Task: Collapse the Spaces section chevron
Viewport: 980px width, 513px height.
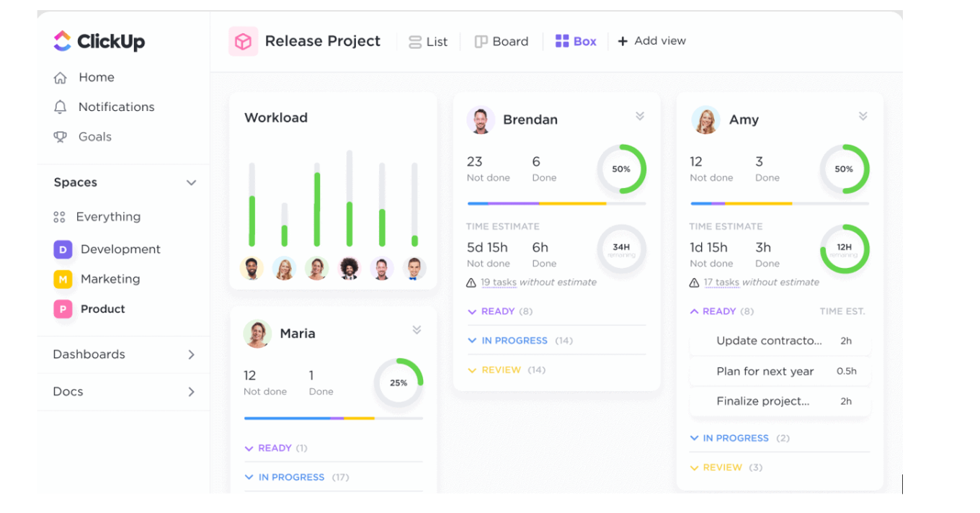Action: (191, 183)
